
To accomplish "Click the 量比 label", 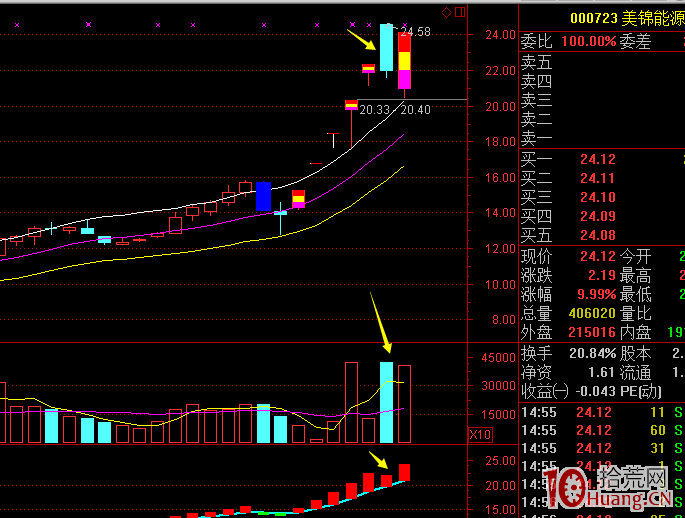I will 636,314.
